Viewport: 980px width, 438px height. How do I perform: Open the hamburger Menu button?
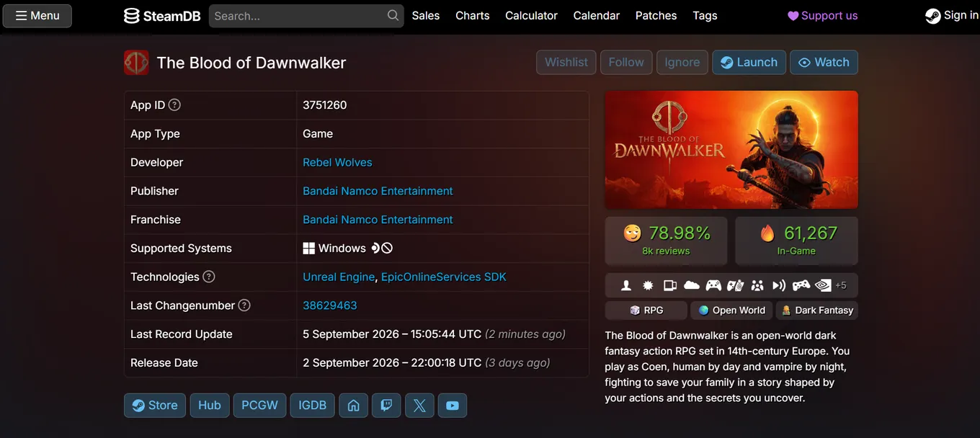coord(37,16)
